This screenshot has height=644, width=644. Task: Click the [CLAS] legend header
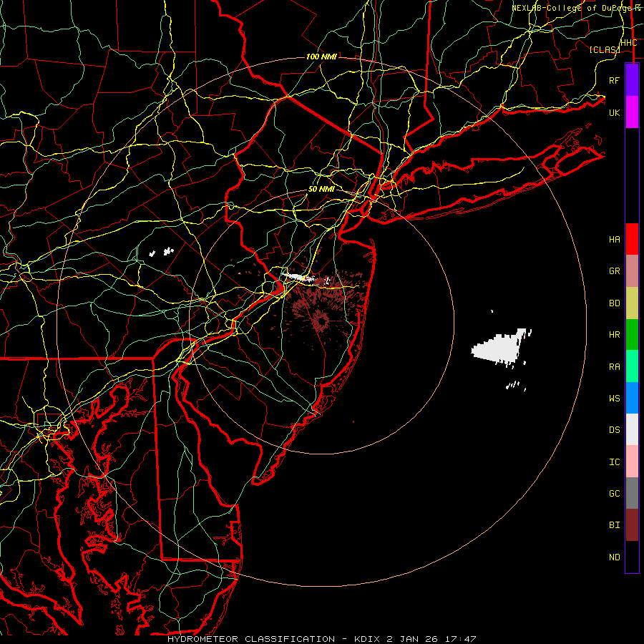pyautogui.click(x=604, y=49)
